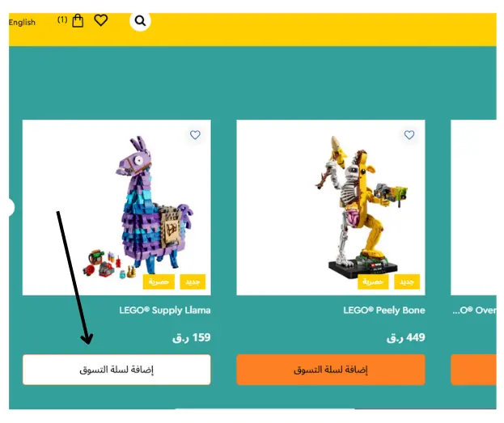Click the exclusive badge on Supply Llama
The width and height of the screenshot is (504, 423).
[x=159, y=282]
